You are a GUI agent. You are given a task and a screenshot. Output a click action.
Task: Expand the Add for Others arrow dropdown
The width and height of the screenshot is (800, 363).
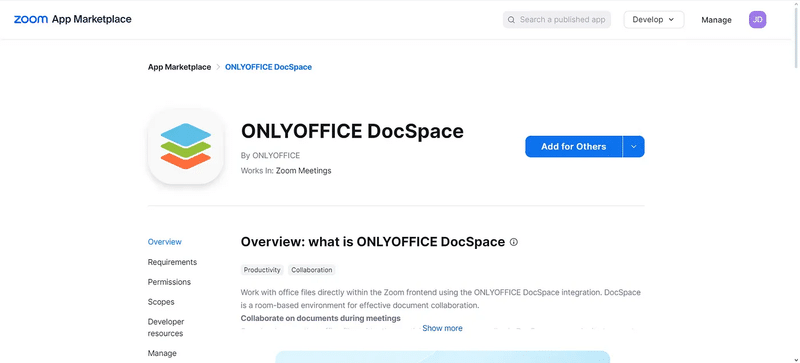point(634,147)
